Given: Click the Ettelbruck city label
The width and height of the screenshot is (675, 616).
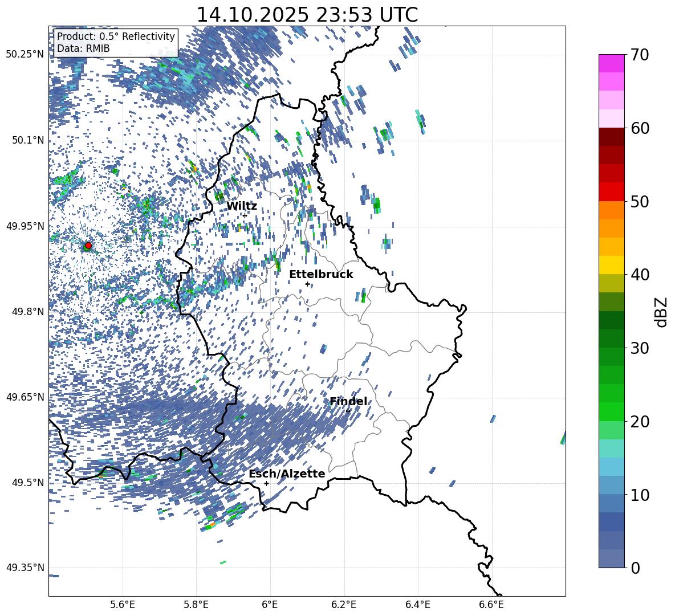Looking at the screenshot, I should [x=321, y=275].
